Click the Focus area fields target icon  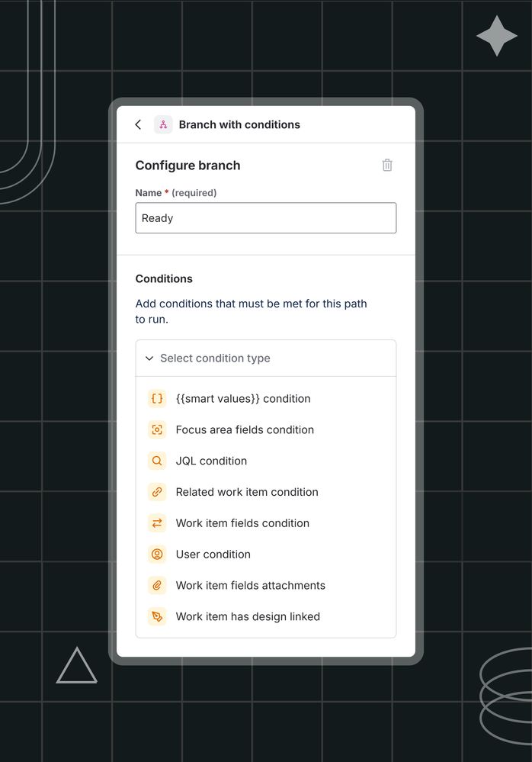click(157, 429)
